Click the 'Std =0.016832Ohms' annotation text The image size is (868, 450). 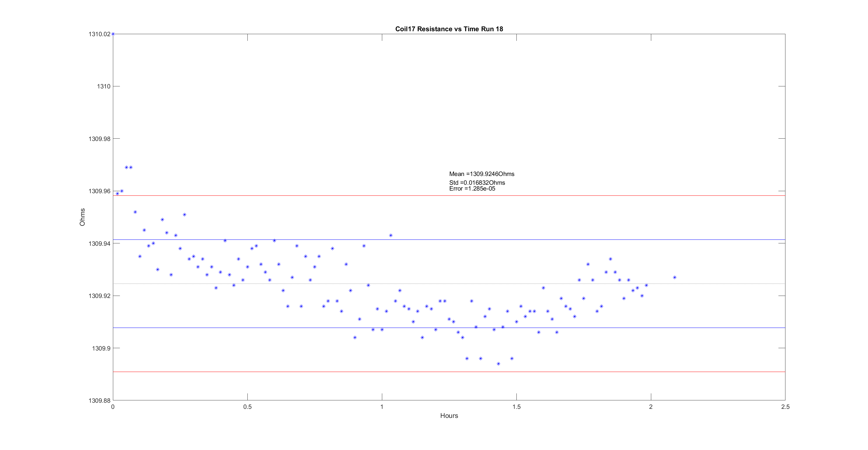(x=477, y=183)
